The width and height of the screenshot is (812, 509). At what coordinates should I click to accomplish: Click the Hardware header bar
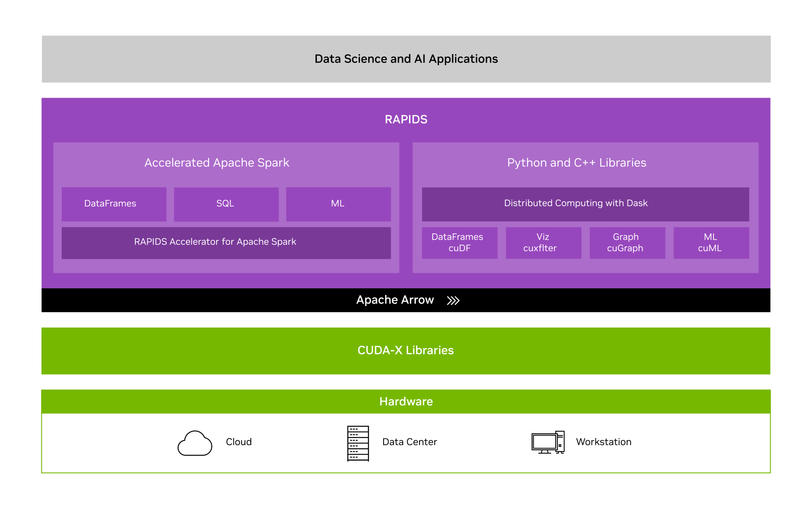[406, 402]
